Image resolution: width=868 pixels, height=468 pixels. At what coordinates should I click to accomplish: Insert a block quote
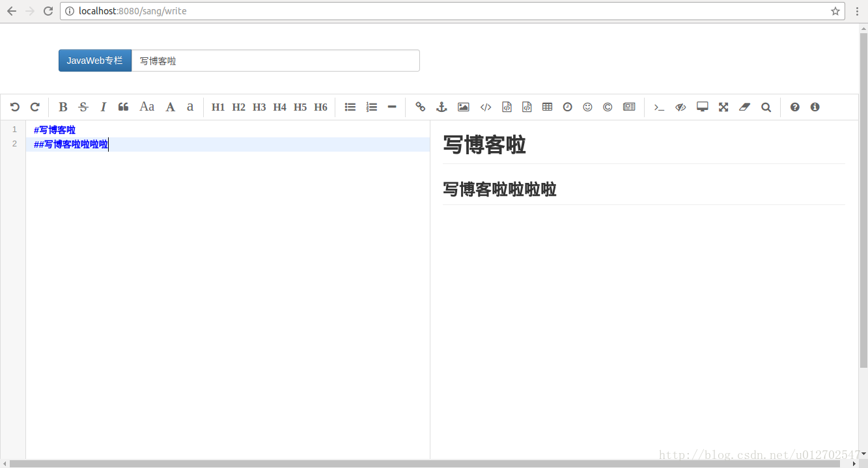click(123, 107)
